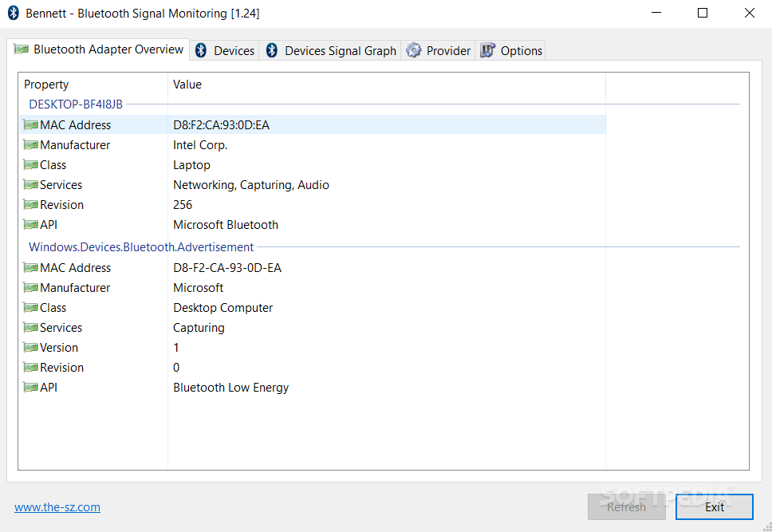Select the Version value 1
Screen dimensions: 772x532
[175, 348]
